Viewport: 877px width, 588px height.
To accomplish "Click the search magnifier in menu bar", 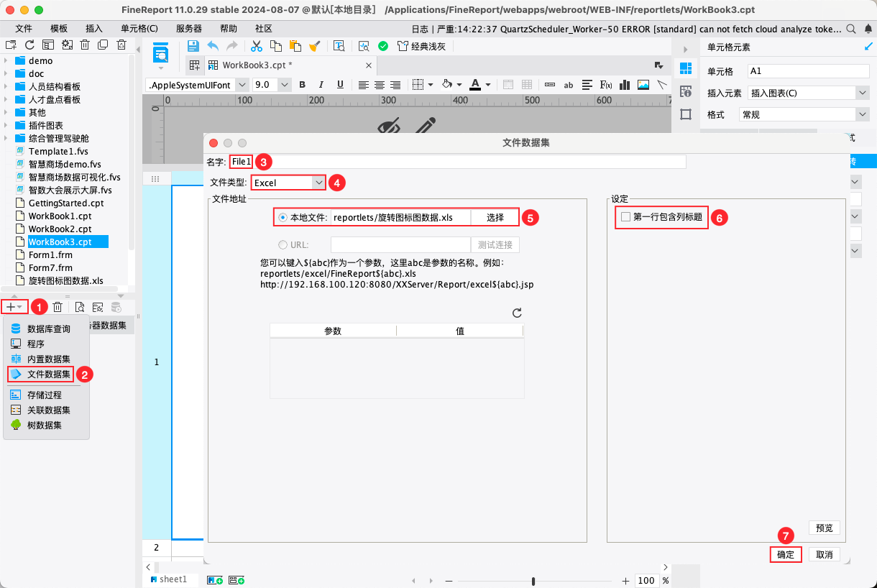I will pos(851,29).
